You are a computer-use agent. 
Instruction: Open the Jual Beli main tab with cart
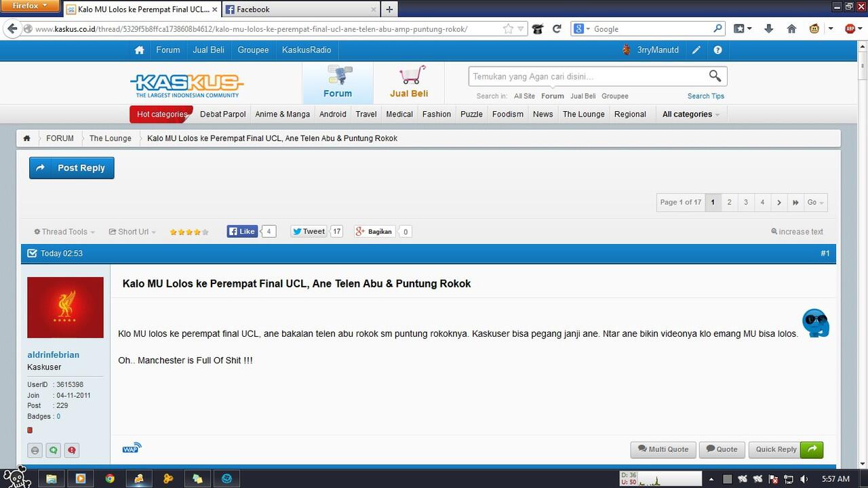tap(409, 83)
